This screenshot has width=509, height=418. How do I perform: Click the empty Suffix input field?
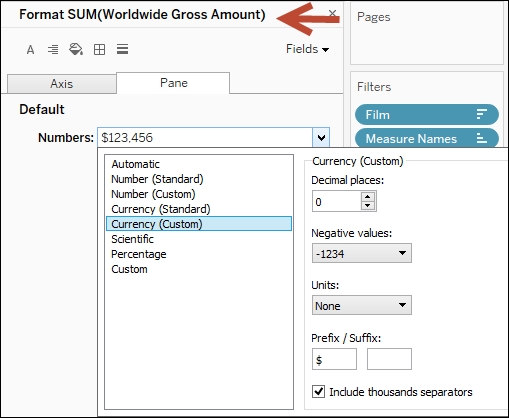[389, 359]
